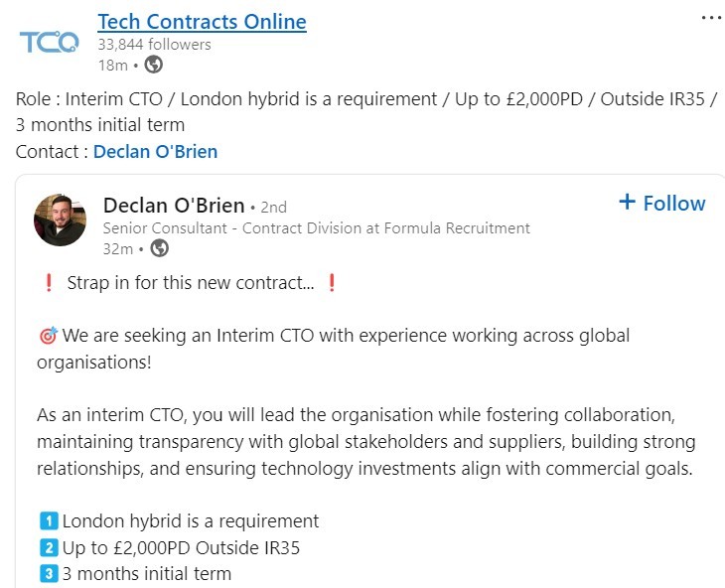Viewport: 725px width, 588px height.
Task: Open Declan O'Brien contact mention link
Action: pyautogui.click(x=155, y=152)
